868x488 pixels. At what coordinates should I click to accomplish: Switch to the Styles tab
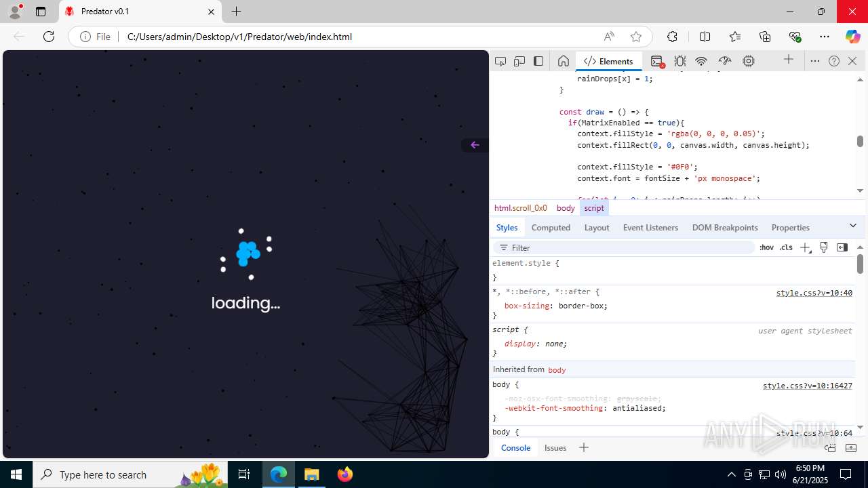pyautogui.click(x=507, y=228)
